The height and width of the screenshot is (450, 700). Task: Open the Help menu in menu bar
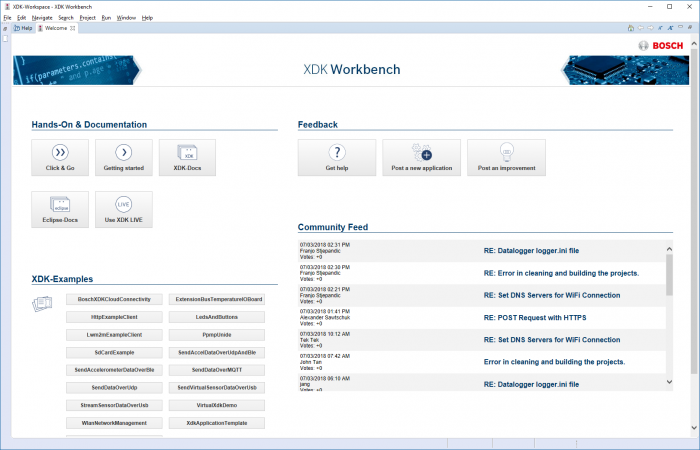pos(147,18)
